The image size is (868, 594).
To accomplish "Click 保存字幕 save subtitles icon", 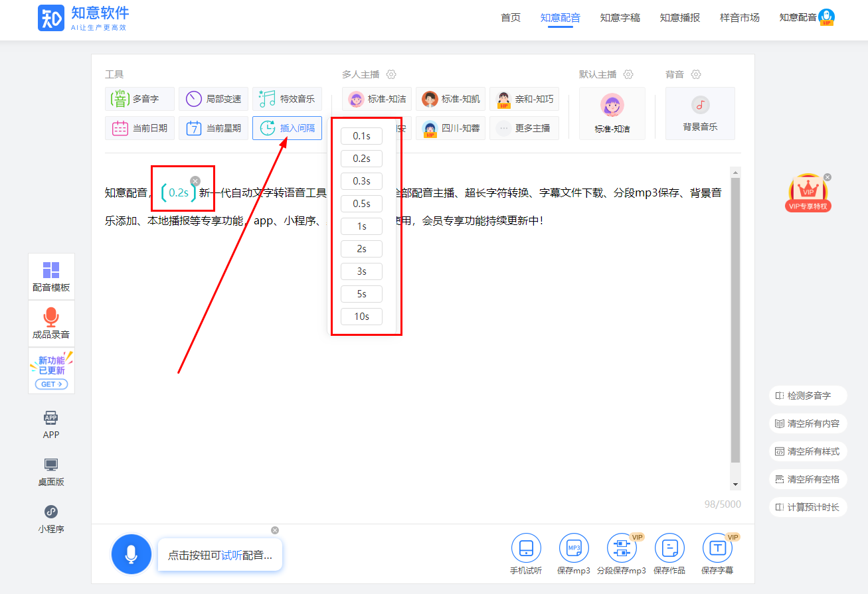I will coord(717,548).
